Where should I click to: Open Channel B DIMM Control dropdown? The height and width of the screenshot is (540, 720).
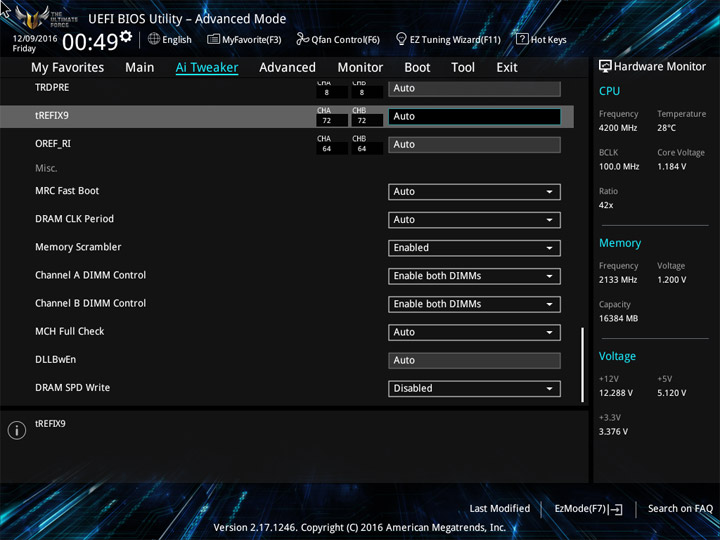pyautogui.click(x=474, y=304)
